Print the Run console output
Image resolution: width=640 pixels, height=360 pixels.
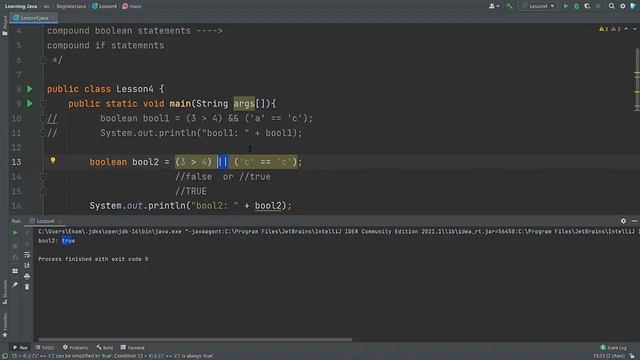[27, 276]
